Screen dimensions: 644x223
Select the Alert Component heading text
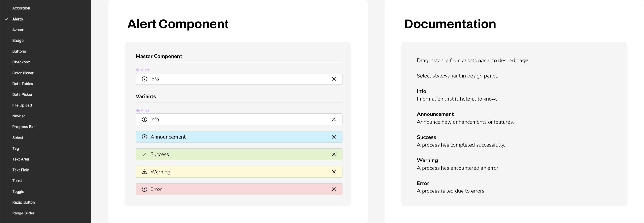pos(178,24)
